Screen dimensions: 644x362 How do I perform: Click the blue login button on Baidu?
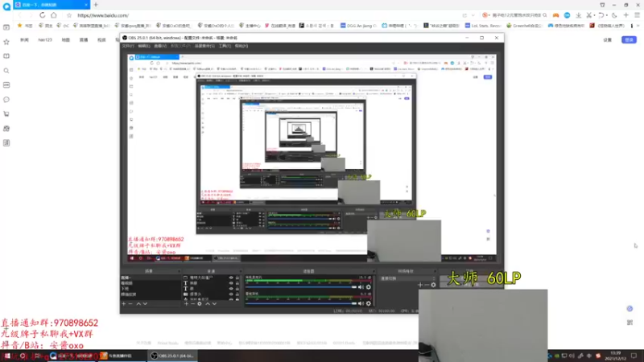click(x=629, y=39)
